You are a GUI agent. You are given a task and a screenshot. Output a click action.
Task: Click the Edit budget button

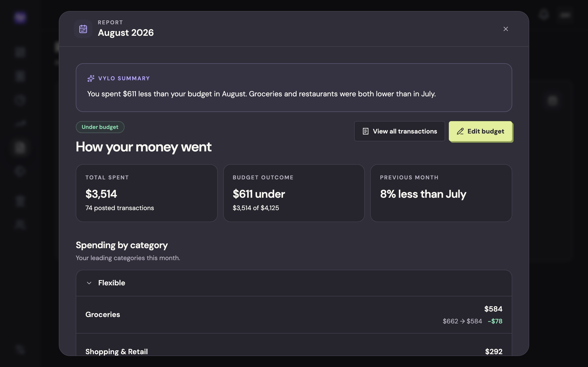[480, 131]
